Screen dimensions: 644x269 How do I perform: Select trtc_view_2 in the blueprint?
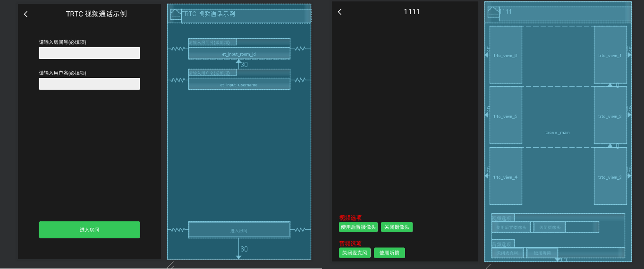[610, 115]
